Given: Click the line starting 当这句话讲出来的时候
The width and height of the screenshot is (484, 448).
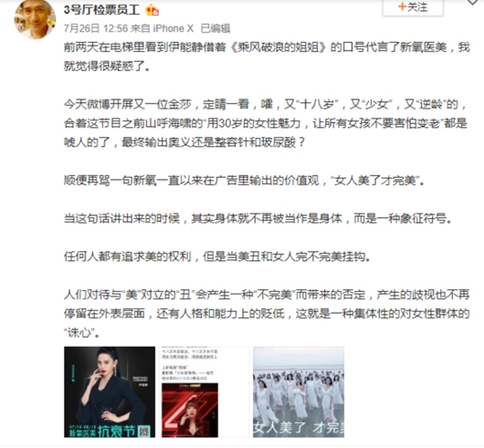Looking at the screenshot, I should coord(258,218).
